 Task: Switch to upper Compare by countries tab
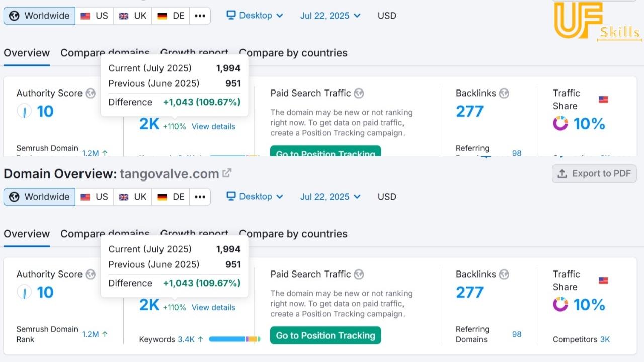tap(293, 53)
